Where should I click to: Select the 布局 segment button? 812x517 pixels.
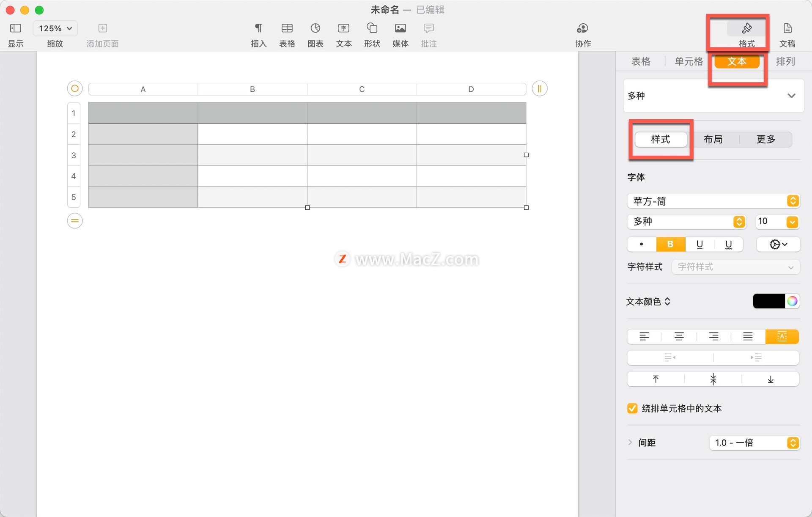(x=713, y=139)
